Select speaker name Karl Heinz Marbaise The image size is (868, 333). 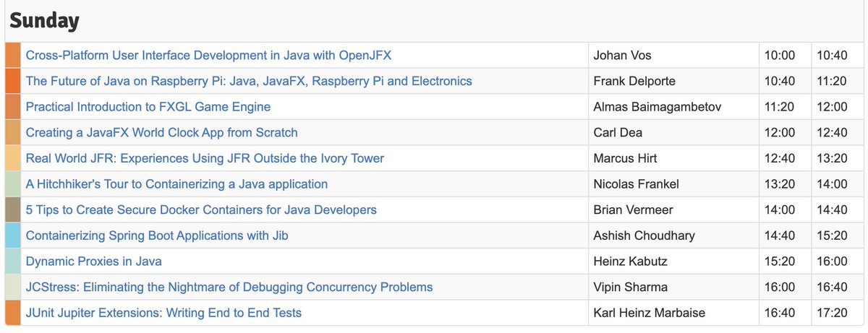coord(649,313)
